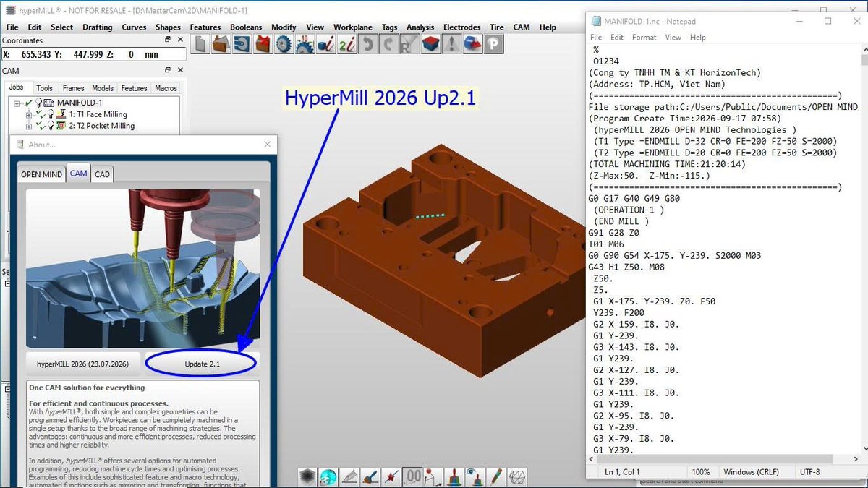
Task: Click the new document toolbar icon
Action: (x=200, y=45)
